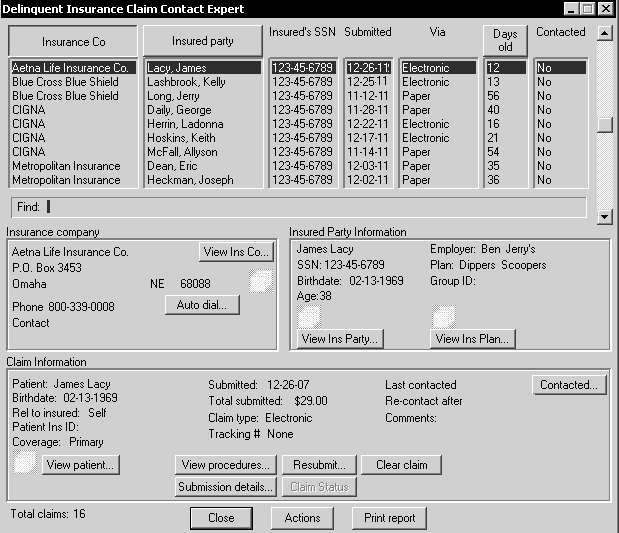
Task: Open View Ins Co... details
Action: 236,251
